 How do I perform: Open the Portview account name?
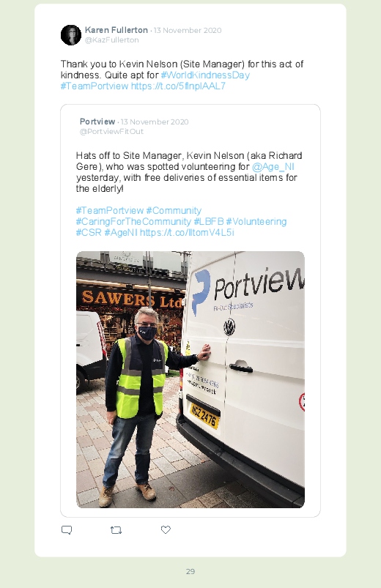coord(97,122)
